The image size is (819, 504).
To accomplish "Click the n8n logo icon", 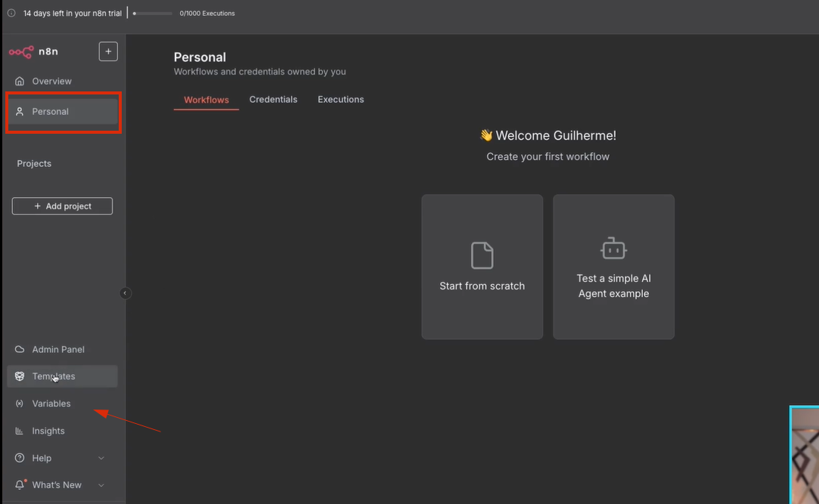I will tap(21, 51).
